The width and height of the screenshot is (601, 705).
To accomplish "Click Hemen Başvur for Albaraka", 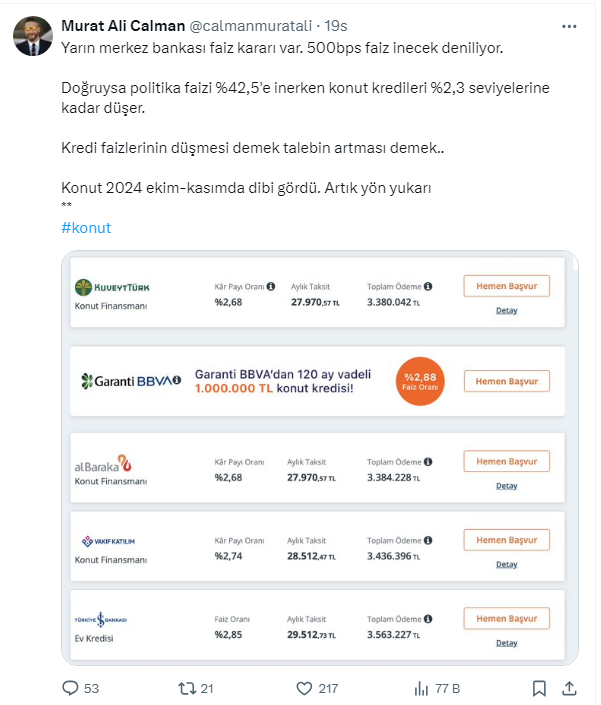I will (506, 461).
